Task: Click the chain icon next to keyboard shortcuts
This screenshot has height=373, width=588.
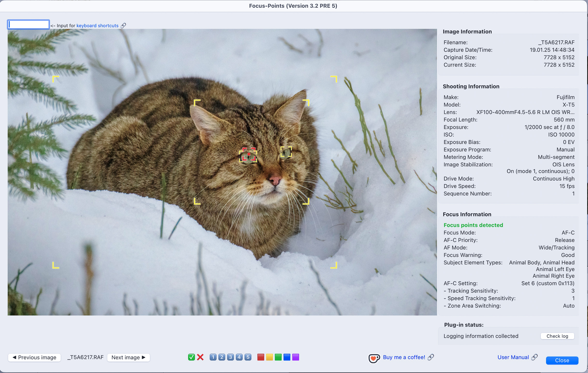Action: click(123, 25)
